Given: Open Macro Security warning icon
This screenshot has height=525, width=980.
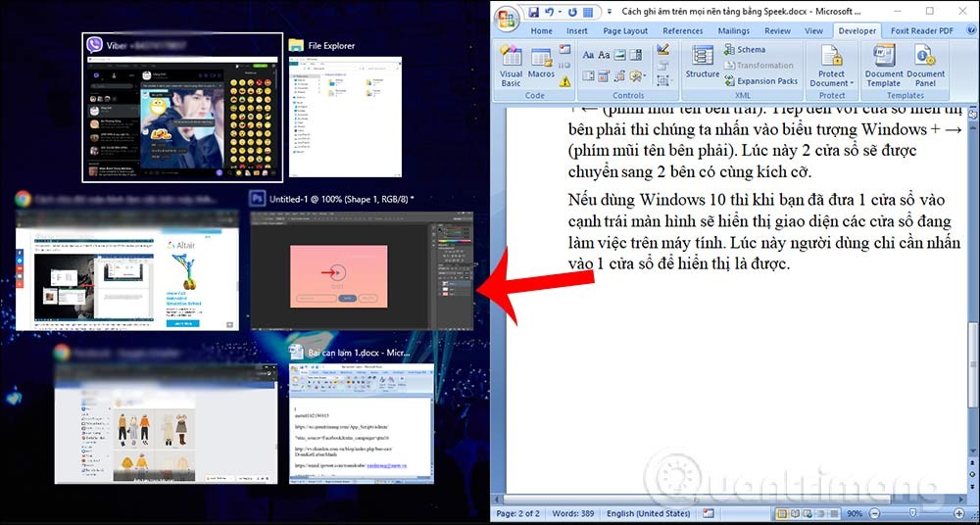Looking at the screenshot, I should pos(565,81).
